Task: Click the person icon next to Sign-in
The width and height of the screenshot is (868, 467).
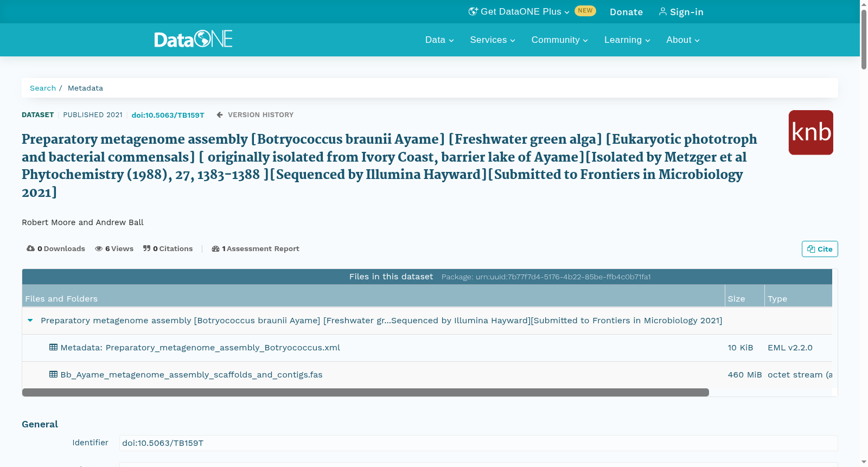Action: 662,11
